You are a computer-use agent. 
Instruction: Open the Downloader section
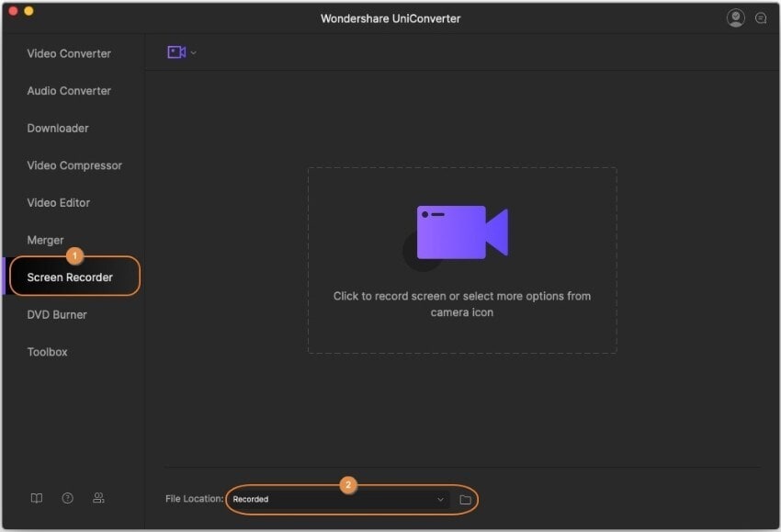coord(58,129)
